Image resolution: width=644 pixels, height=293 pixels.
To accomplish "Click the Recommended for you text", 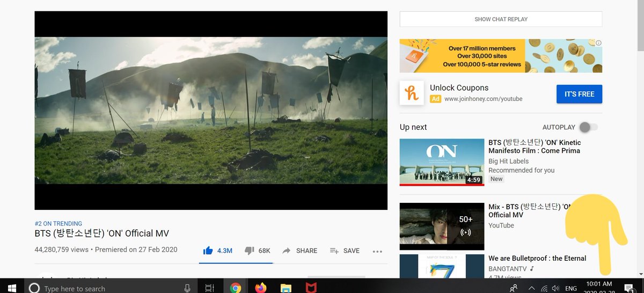I will (522, 170).
